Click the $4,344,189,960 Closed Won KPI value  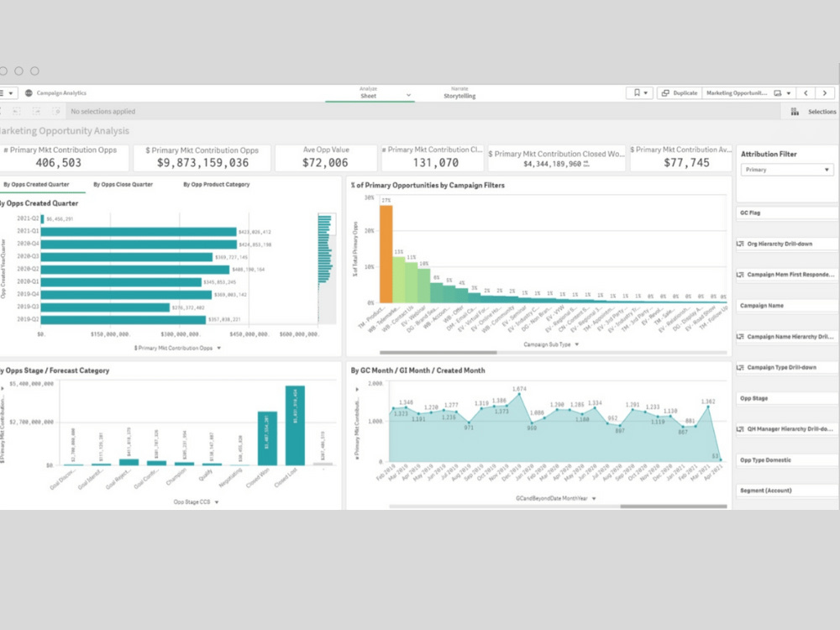(x=552, y=164)
